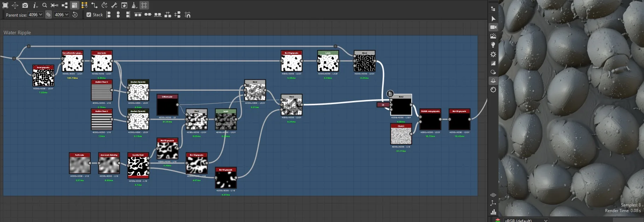Select the Uniform color node
The height and width of the screenshot is (222, 644).
click(x=167, y=105)
